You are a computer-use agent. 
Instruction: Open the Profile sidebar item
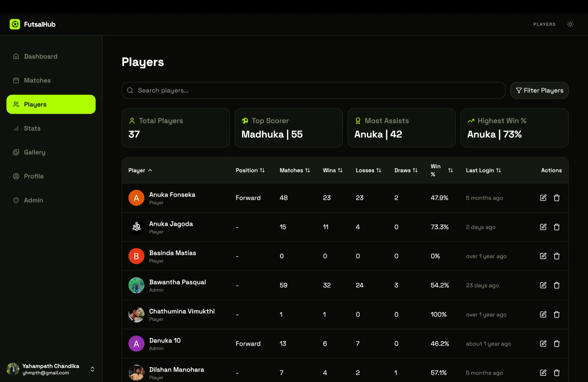(51, 176)
